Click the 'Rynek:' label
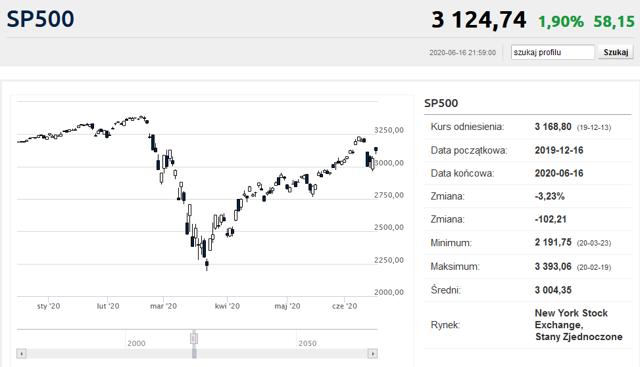 [445, 325]
